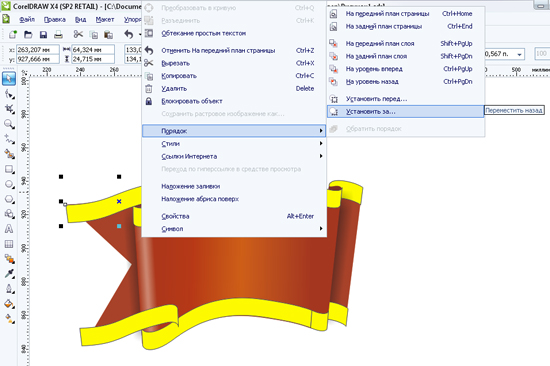The height and width of the screenshot is (366, 550).
Task: Select the Freehand drawing tool
Action: (x=9, y=139)
